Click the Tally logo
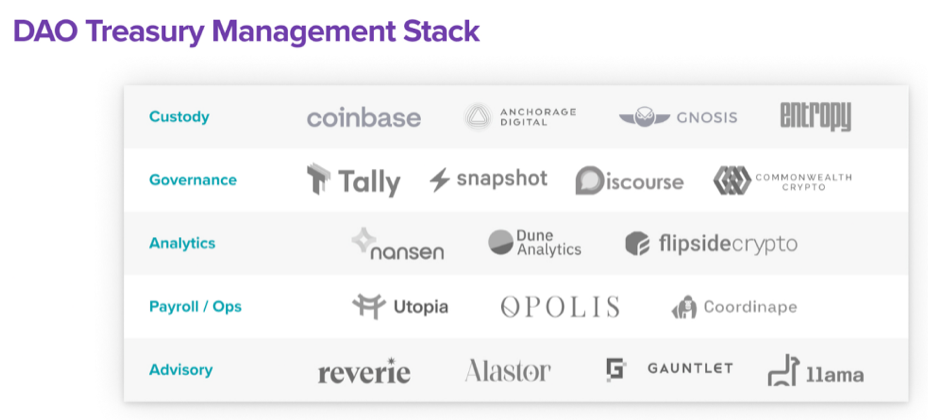 [353, 181]
